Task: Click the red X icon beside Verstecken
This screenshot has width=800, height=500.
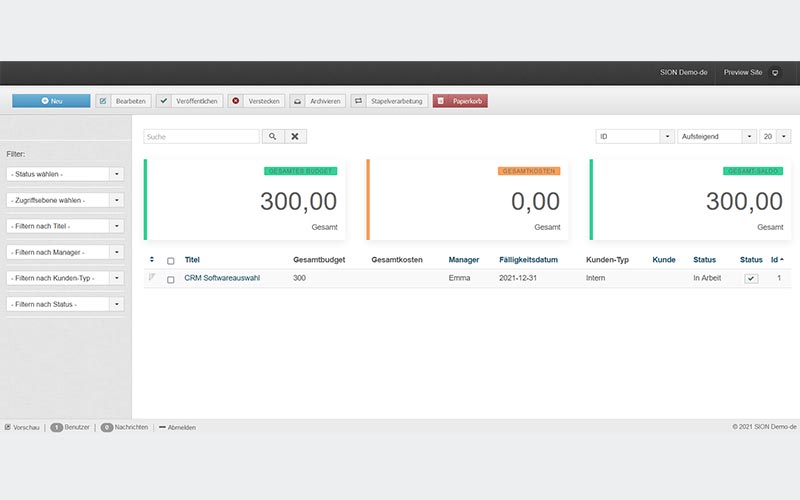Action: [236, 101]
